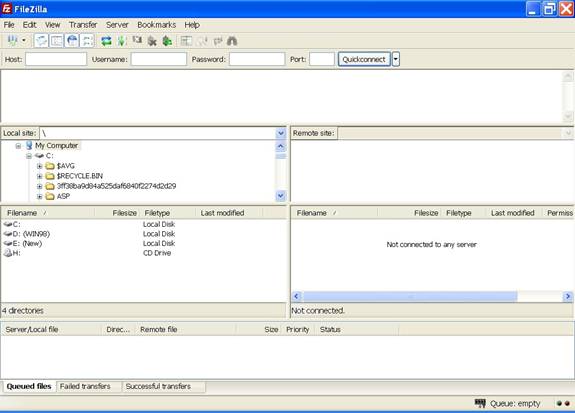Open the Server menu
The height and width of the screenshot is (413, 575).
(117, 25)
